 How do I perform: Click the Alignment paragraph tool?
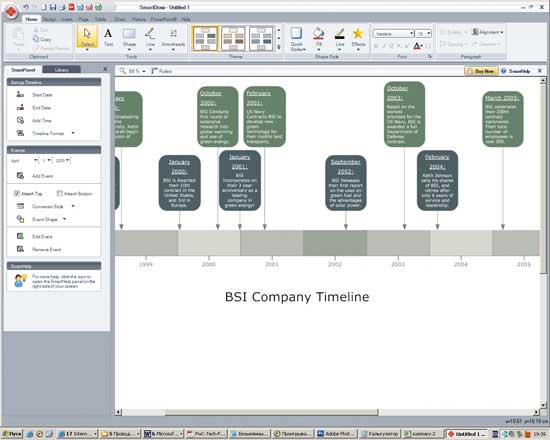point(487,32)
